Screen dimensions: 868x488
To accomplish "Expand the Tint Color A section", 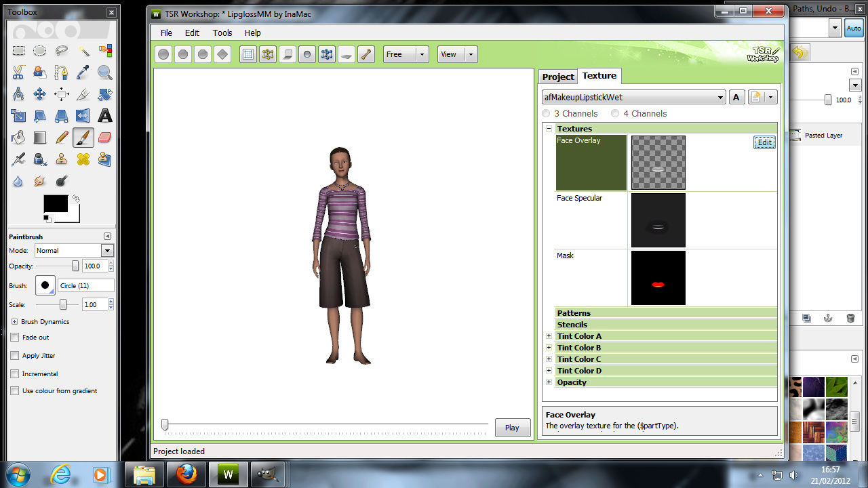I will tap(549, 336).
